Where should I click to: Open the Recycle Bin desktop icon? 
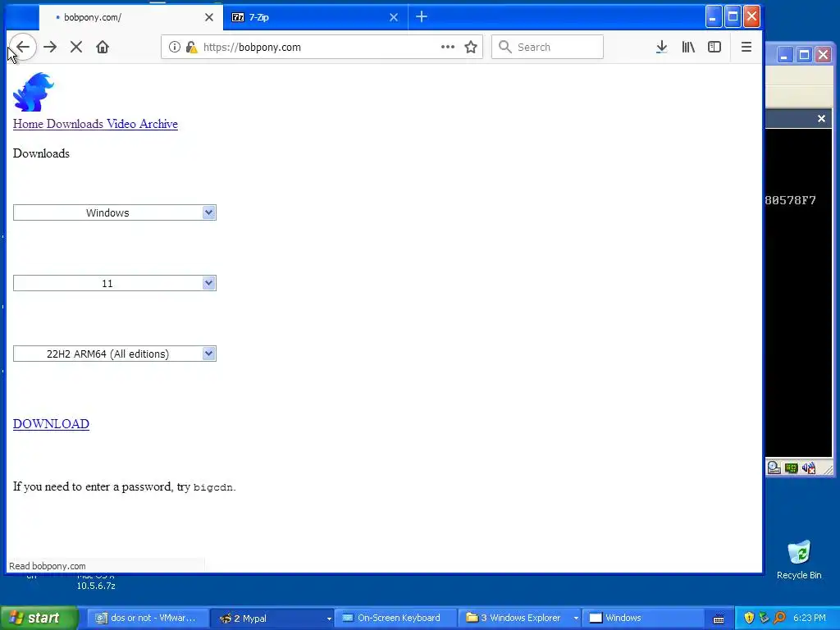click(799, 559)
